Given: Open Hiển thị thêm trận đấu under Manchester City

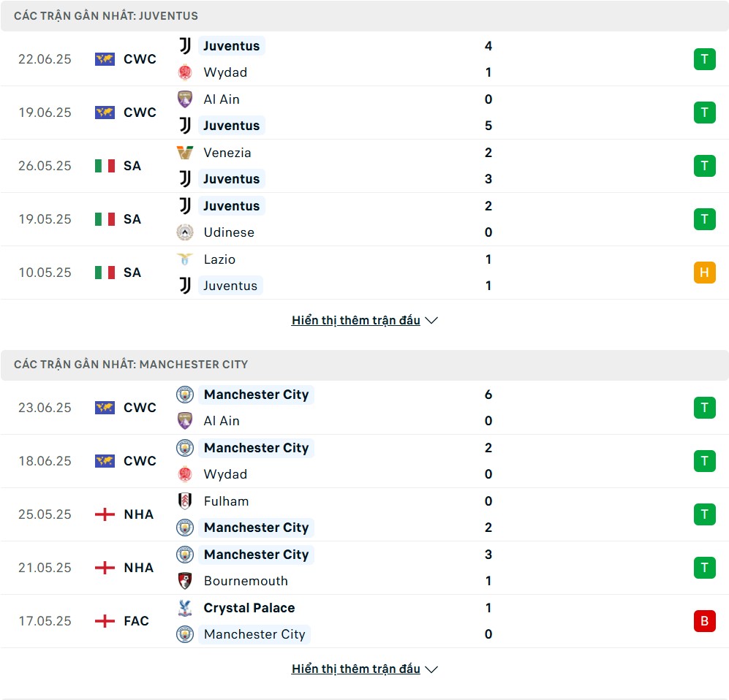Looking at the screenshot, I should tap(355, 669).
